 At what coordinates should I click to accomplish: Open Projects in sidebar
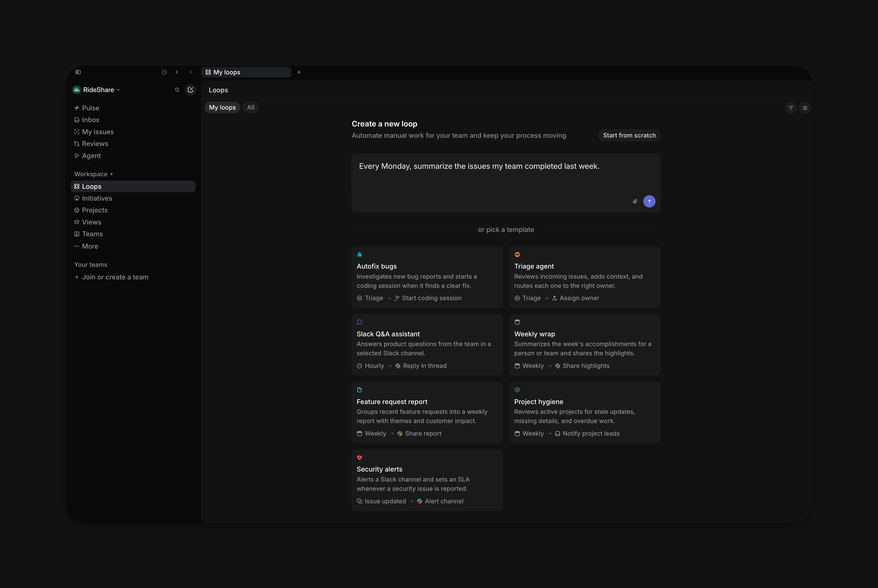click(x=133, y=210)
